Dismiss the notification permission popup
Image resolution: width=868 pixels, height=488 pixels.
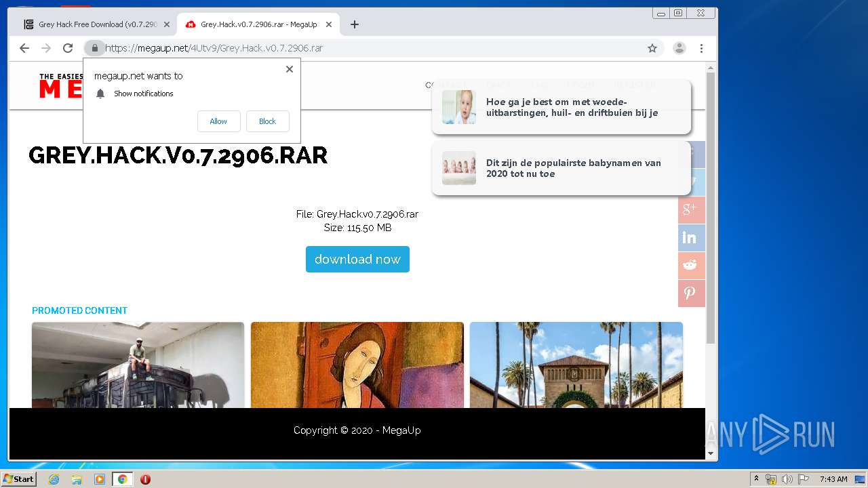[290, 69]
